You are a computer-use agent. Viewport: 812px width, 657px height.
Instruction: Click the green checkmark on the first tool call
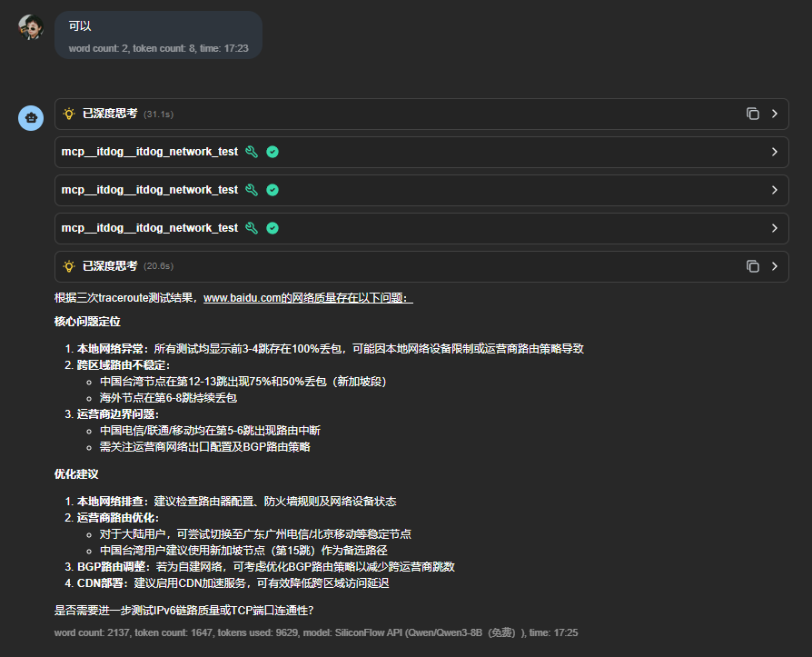(x=272, y=152)
